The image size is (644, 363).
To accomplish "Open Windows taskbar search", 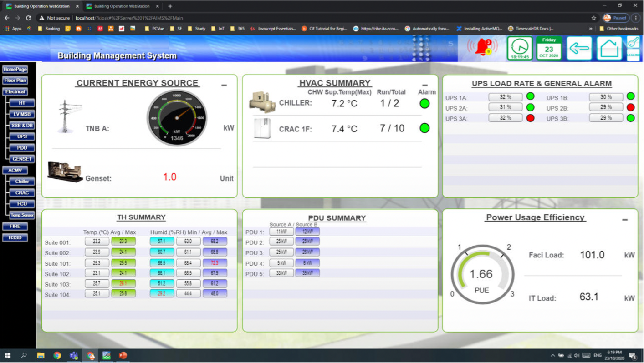I will pos(24,355).
